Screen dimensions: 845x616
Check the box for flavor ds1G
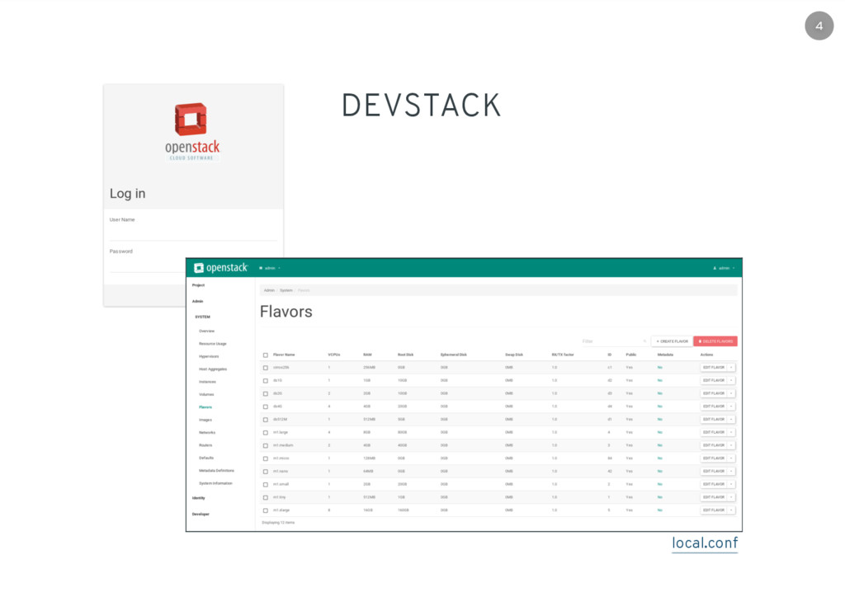tap(265, 381)
